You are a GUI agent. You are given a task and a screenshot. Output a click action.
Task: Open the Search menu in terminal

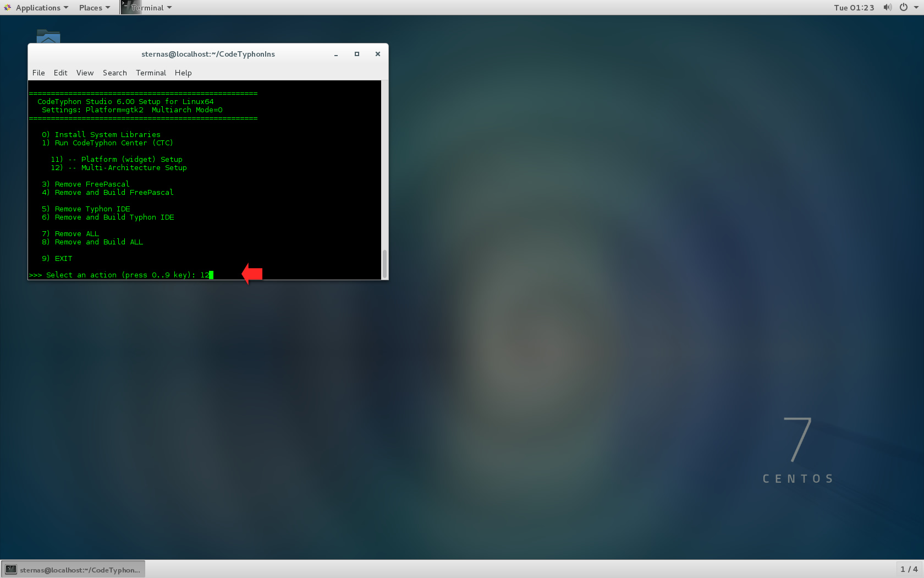point(115,73)
